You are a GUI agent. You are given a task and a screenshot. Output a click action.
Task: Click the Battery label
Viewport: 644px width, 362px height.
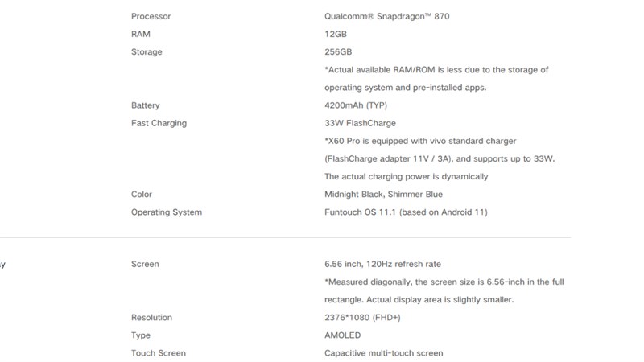146,105
